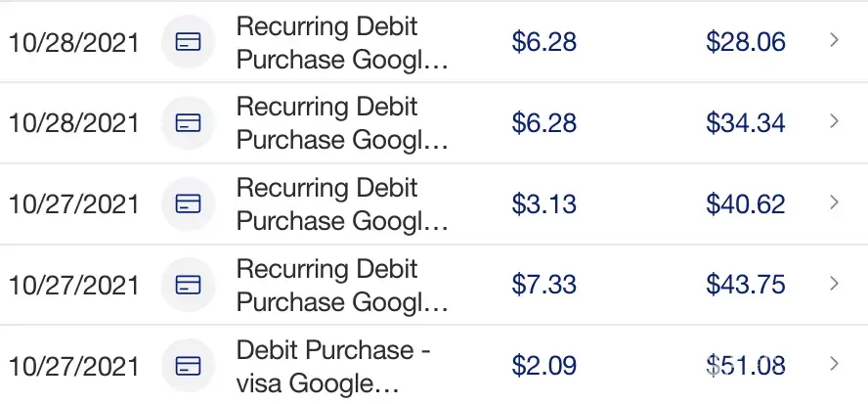This screenshot has height=404, width=868.
Task: Open the Debit Purchase - visa Google transaction
Action: pos(333,366)
